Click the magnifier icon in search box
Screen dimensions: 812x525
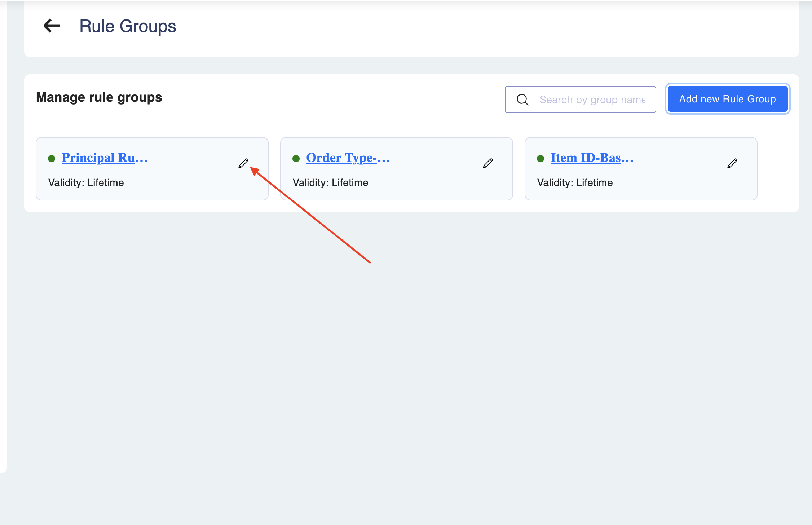[522, 100]
